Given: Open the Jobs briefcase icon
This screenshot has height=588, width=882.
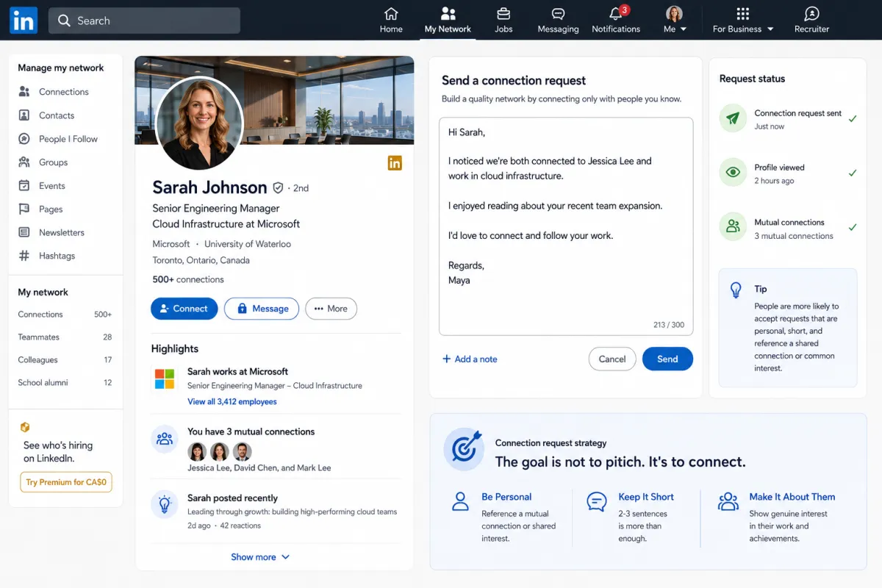Looking at the screenshot, I should pyautogui.click(x=503, y=14).
